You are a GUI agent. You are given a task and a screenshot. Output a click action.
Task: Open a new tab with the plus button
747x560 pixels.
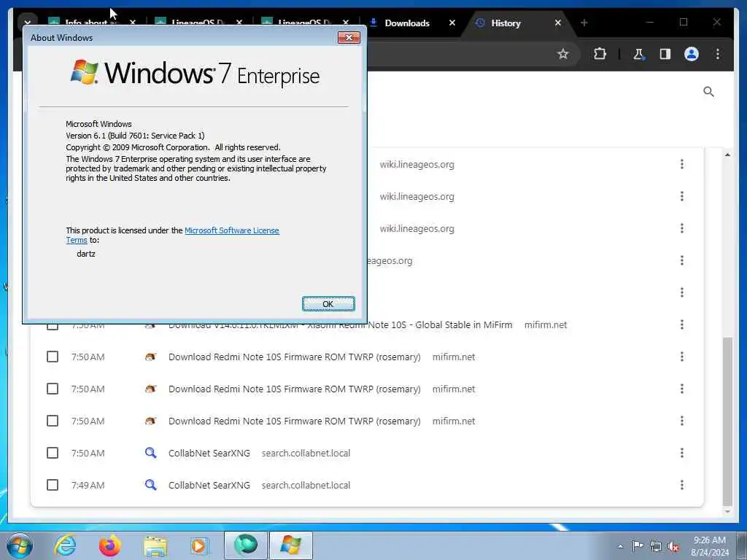(584, 23)
